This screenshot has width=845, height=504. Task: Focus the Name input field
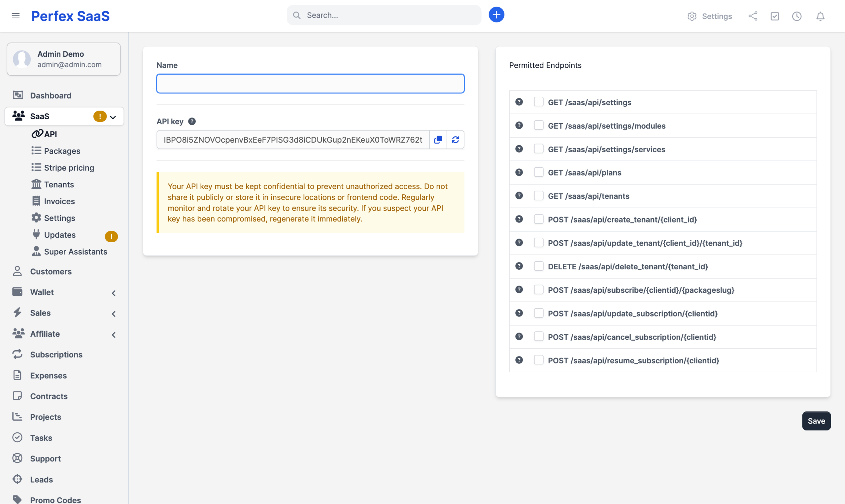tap(310, 84)
